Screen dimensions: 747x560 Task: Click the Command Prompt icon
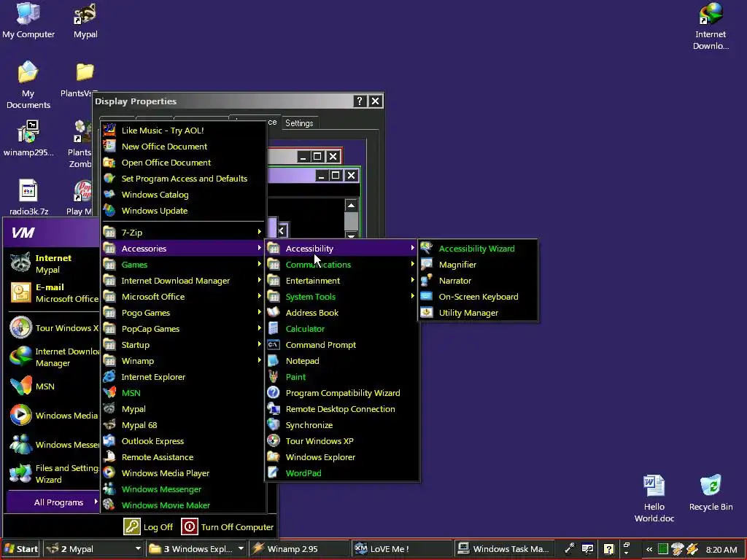[274, 345]
